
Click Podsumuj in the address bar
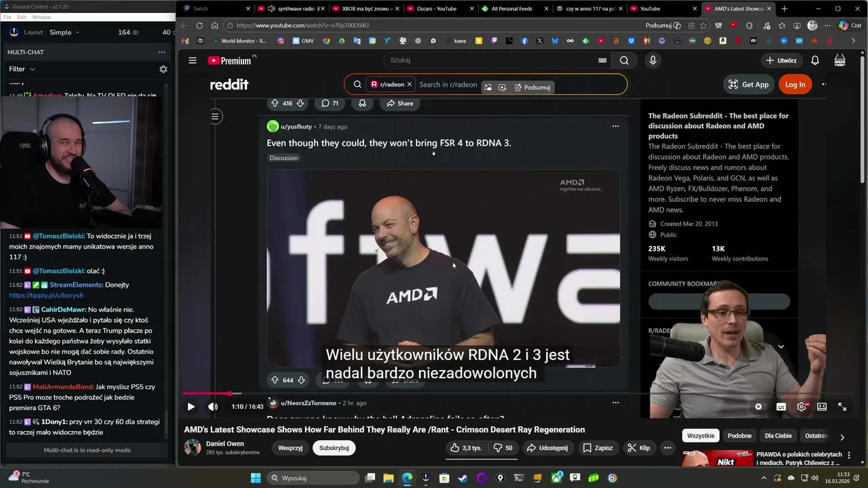point(663,26)
